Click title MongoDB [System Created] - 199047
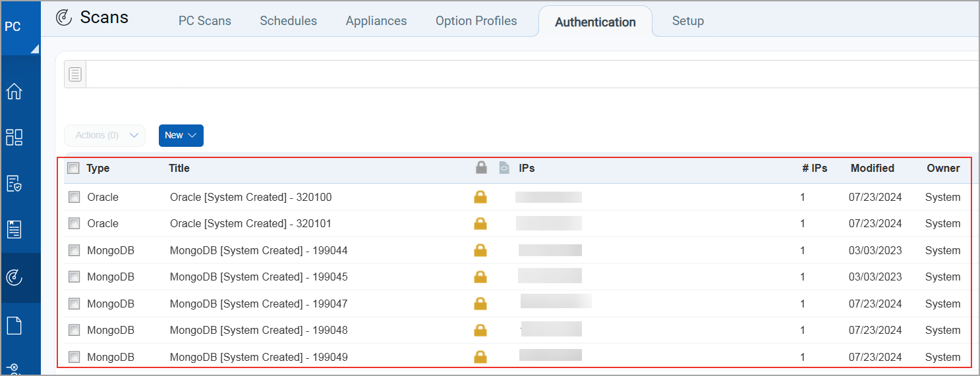Viewport: 980px width, 376px height. click(259, 304)
